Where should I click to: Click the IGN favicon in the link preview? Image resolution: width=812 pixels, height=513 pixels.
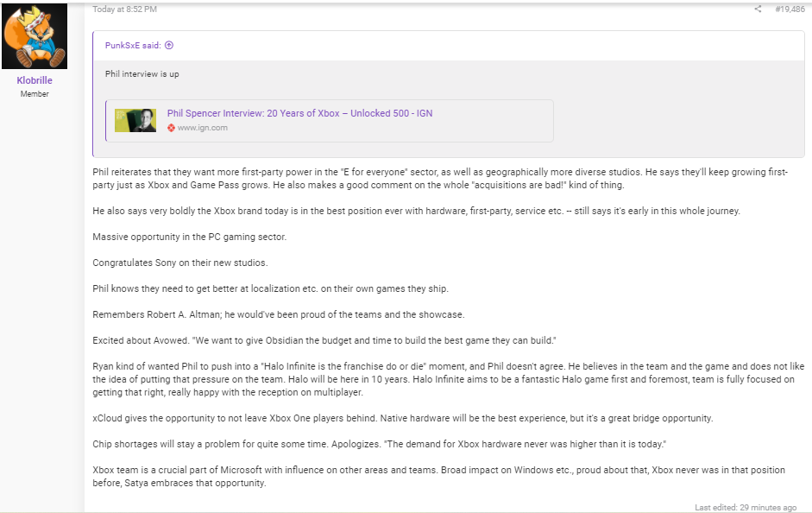pyautogui.click(x=172, y=128)
